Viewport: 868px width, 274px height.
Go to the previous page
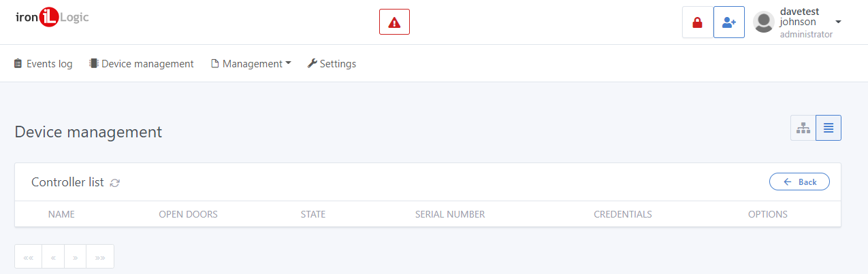(53, 257)
